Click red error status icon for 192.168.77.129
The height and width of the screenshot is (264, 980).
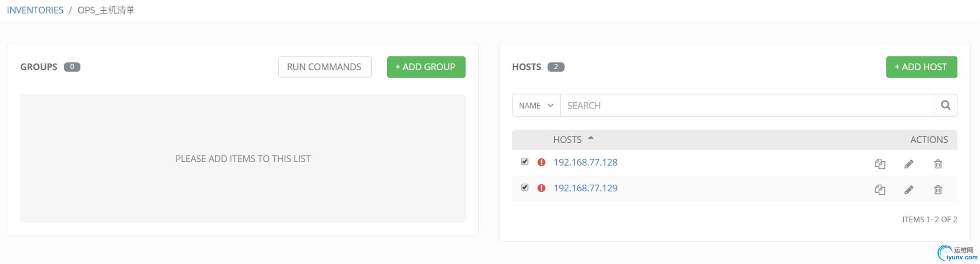click(x=541, y=188)
